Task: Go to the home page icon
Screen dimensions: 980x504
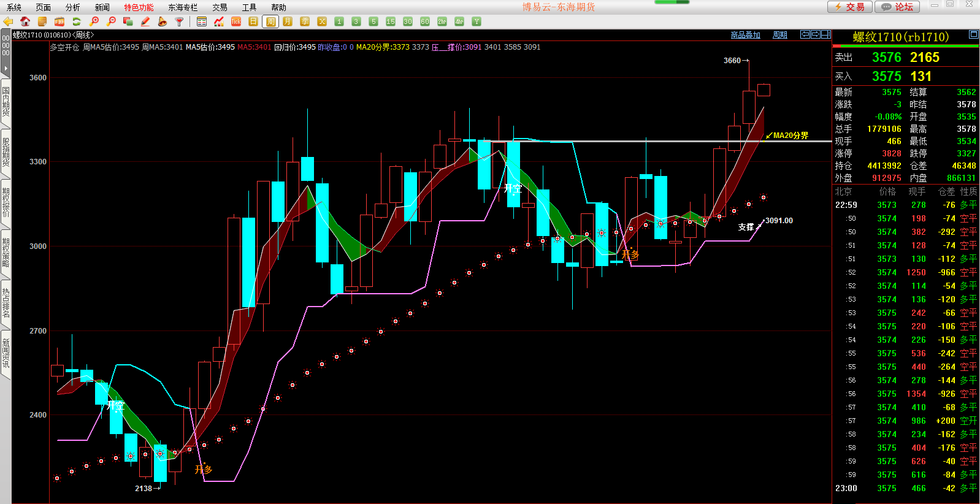Action: click(x=25, y=21)
